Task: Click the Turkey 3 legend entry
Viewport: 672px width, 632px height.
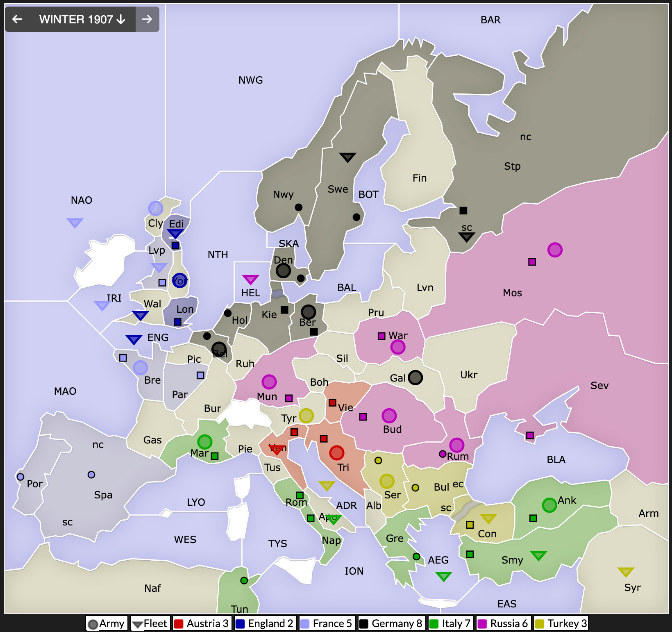Action: pyautogui.click(x=561, y=623)
